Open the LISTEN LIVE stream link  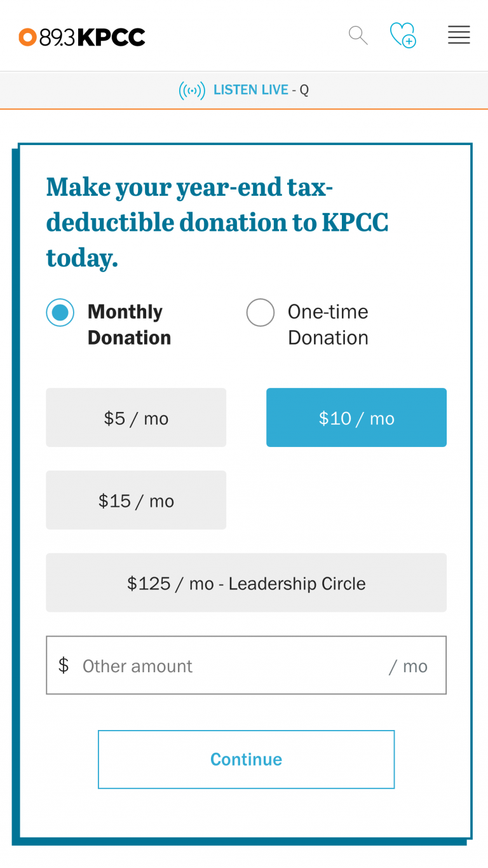click(250, 90)
